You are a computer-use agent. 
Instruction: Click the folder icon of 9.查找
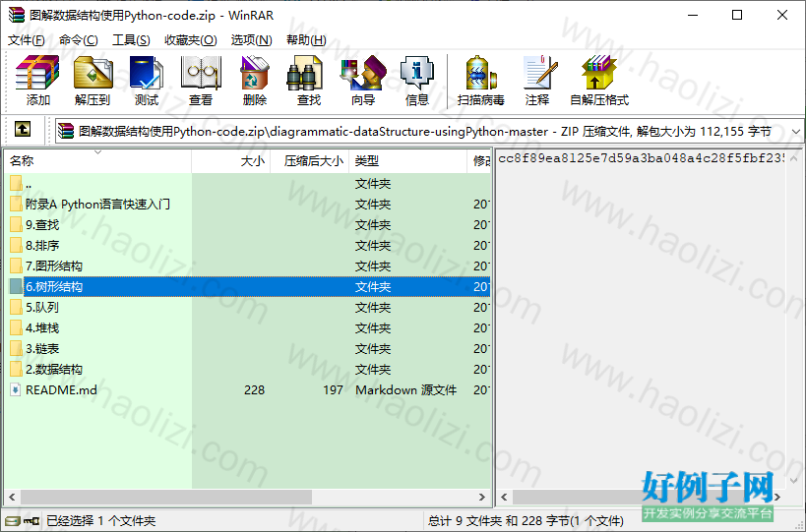(16, 225)
